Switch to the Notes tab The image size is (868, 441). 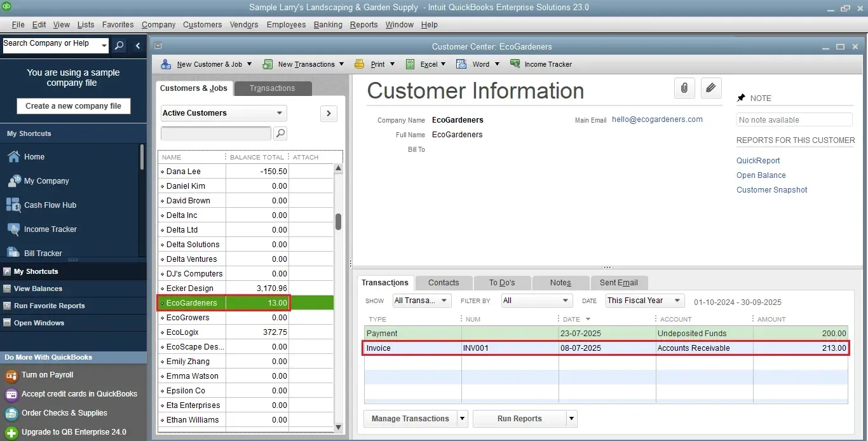[x=560, y=283]
